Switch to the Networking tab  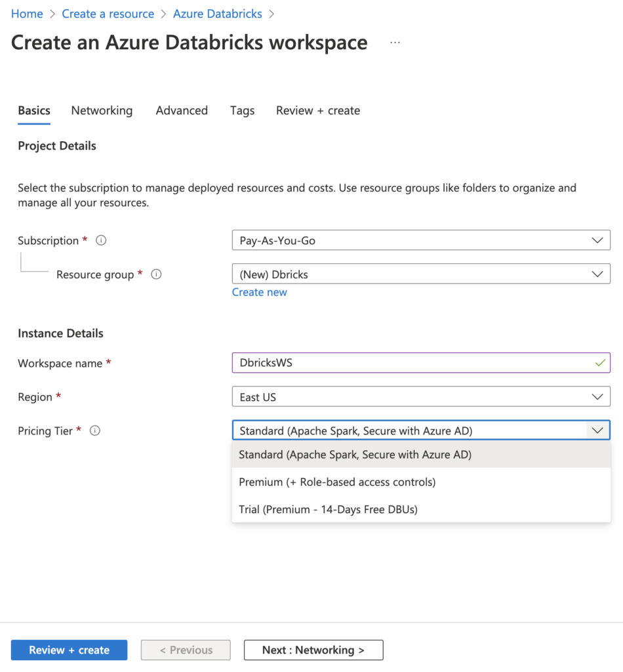(x=102, y=111)
